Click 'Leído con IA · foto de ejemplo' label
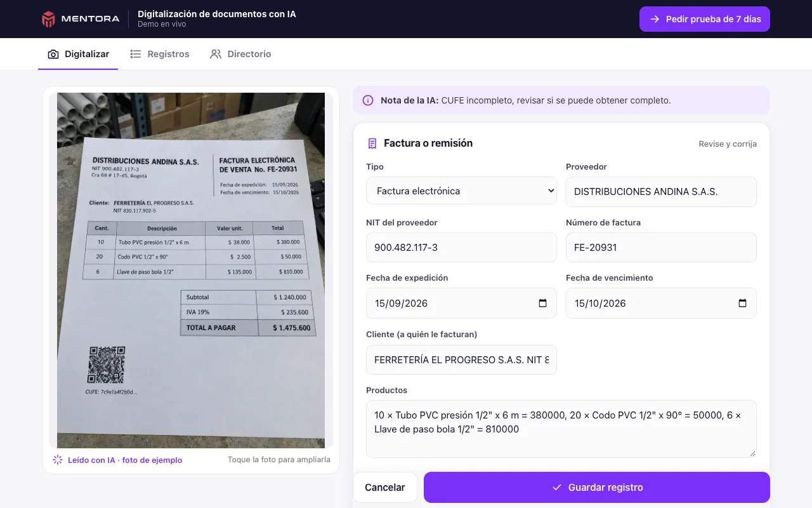This screenshot has width=812, height=508. coord(125,460)
